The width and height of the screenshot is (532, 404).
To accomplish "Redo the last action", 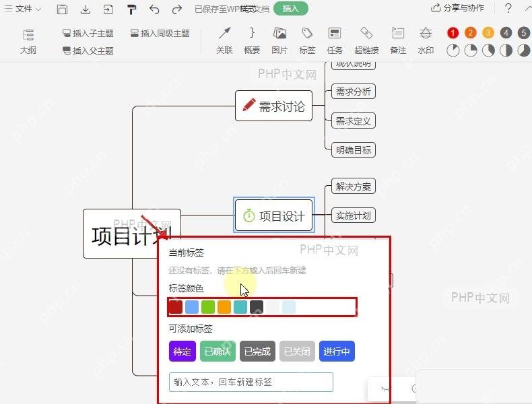I will (176, 9).
